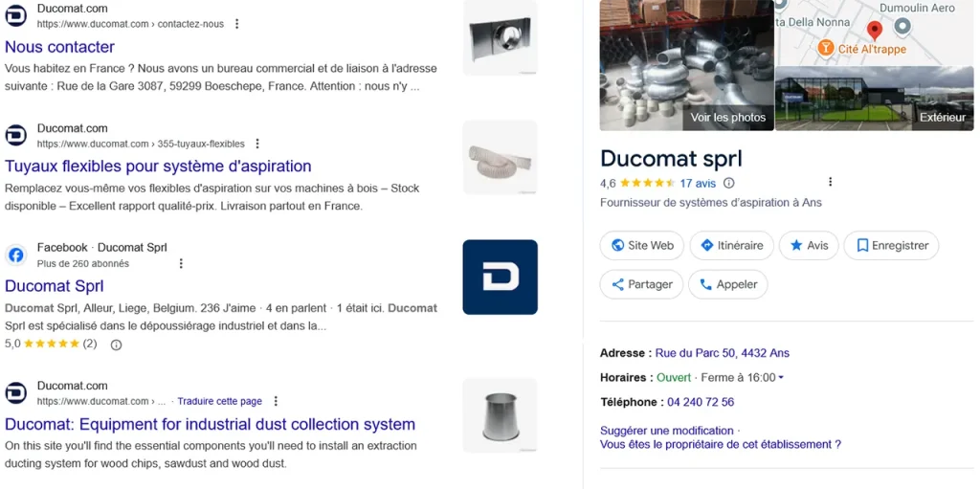Open the three-dot menu beside contactez-nous result
980x489 pixels.
(237, 24)
